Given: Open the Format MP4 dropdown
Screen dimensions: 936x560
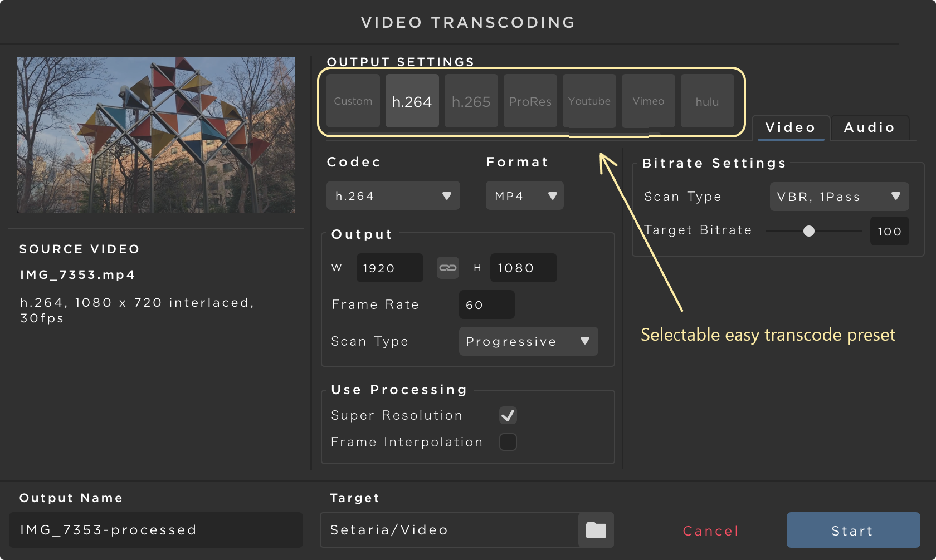Looking at the screenshot, I should [x=525, y=195].
